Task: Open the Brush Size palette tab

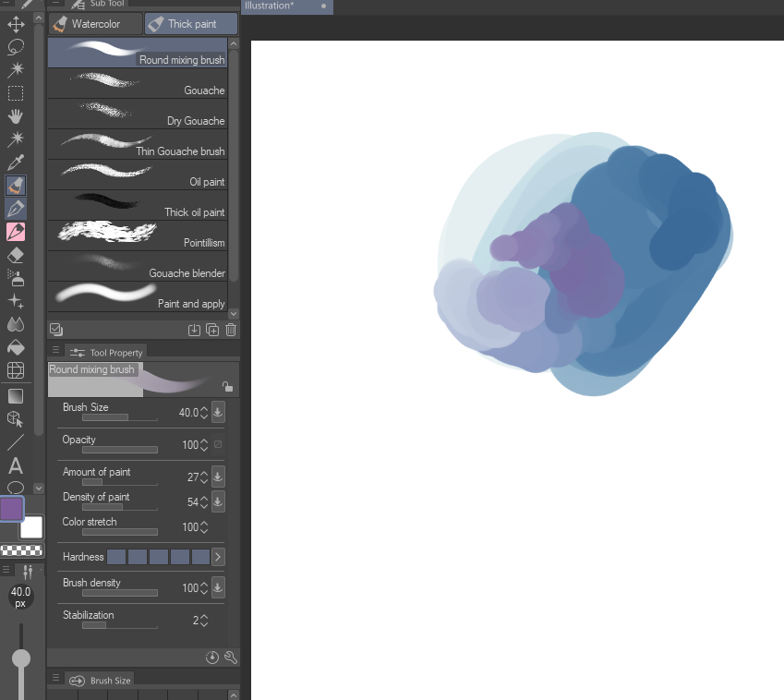Action: (x=100, y=681)
